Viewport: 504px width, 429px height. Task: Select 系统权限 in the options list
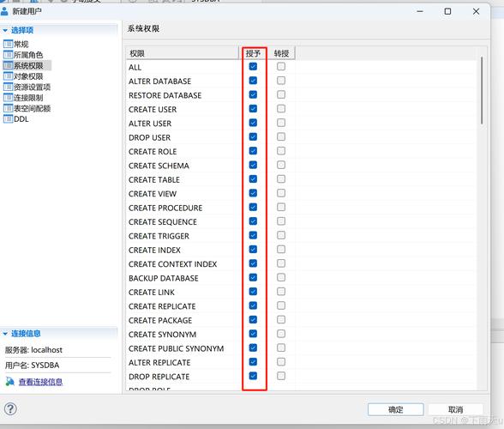pos(28,65)
